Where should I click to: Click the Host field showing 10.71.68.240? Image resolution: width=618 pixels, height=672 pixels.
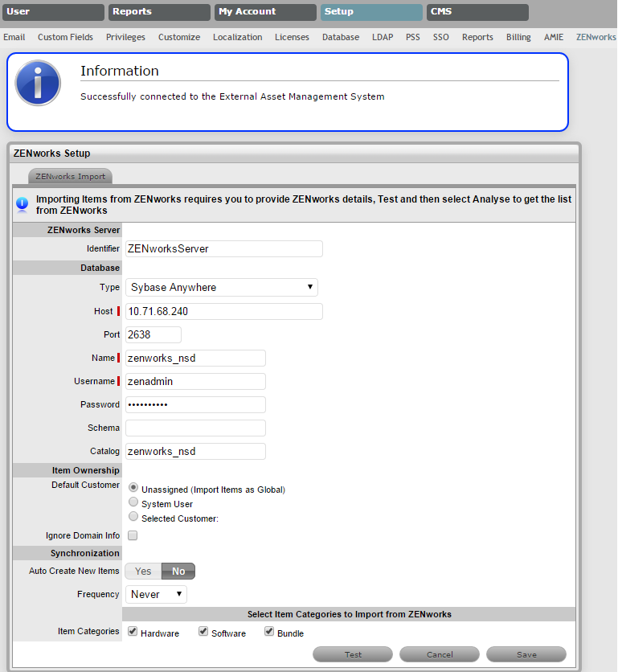tap(223, 312)
